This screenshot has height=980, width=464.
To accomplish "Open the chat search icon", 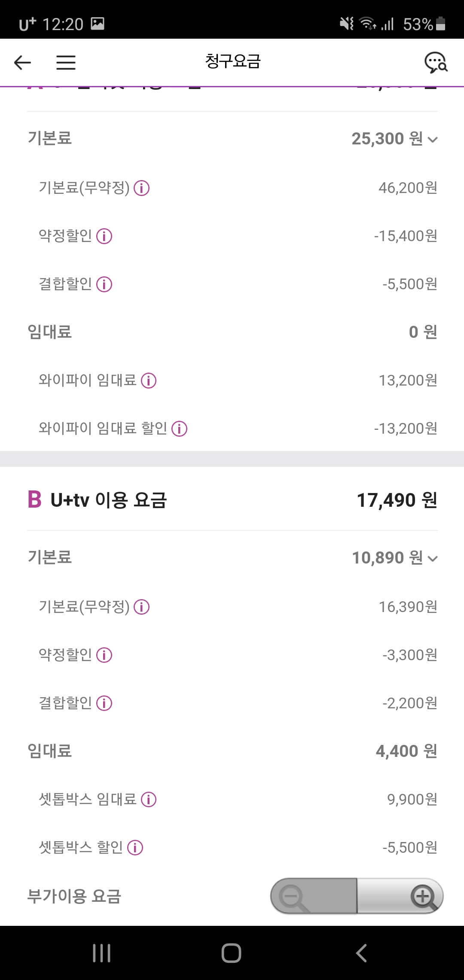I will pos(436,63).
